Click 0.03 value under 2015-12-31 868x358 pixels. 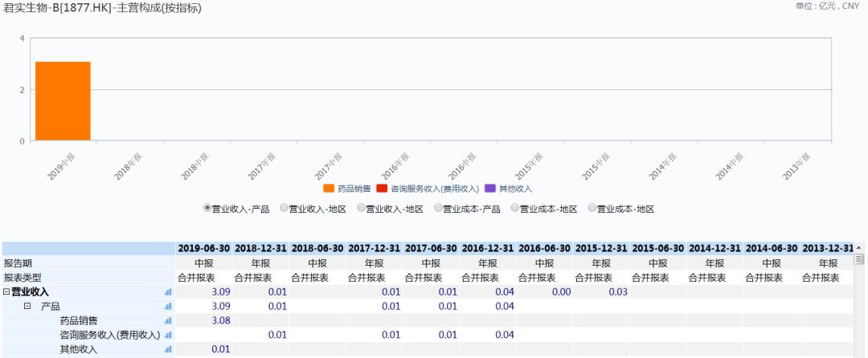[618, 291]
